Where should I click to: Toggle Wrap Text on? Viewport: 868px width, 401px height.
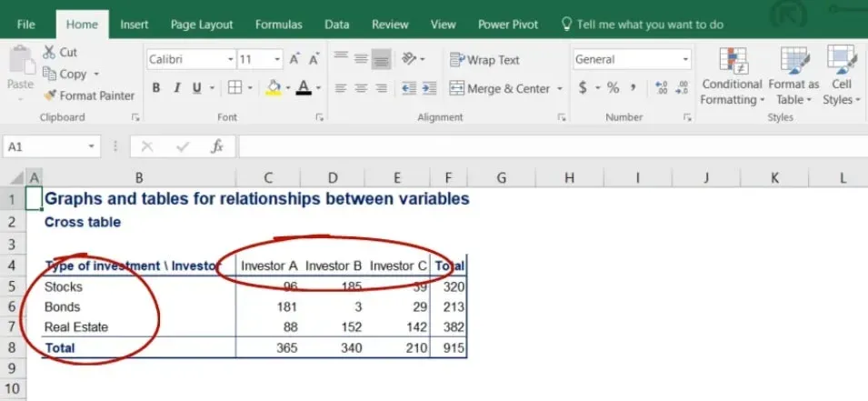484,60
